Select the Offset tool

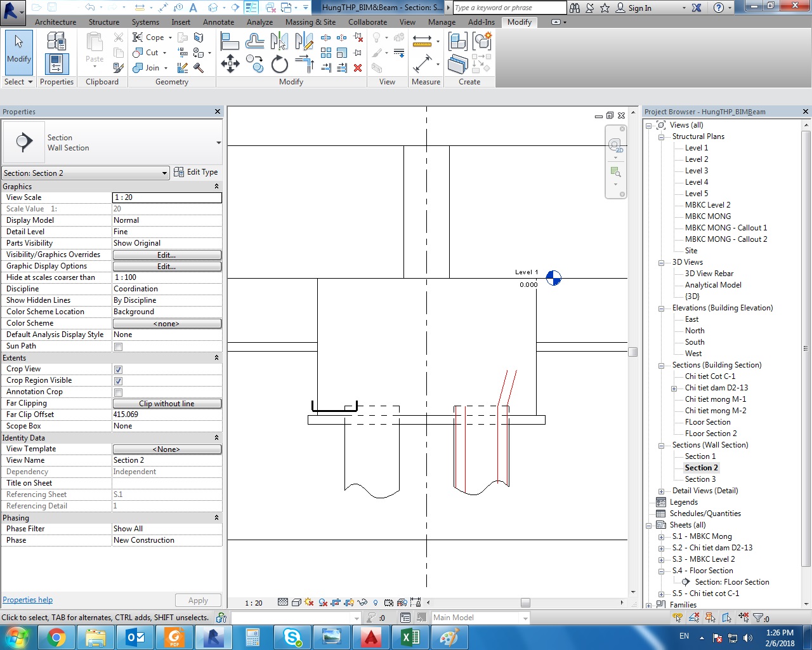point(255,41)
